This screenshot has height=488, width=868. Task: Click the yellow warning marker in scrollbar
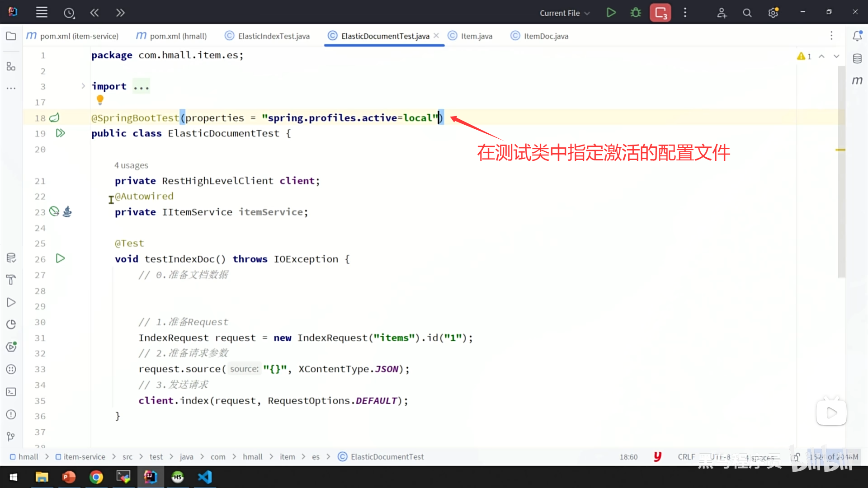(840, 150)
